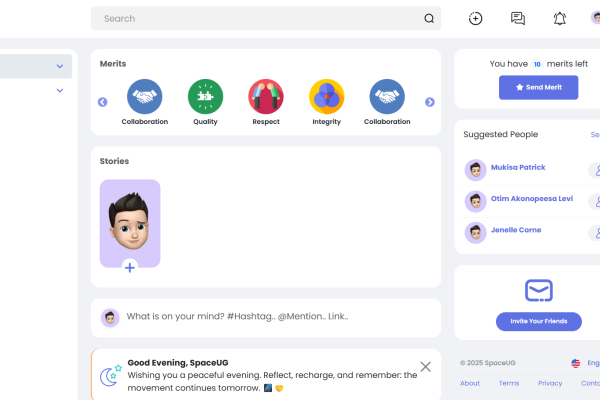This screenshot has width=600, height=400.
Task: Open the English language selector
Action: click(x=585, y=363)
